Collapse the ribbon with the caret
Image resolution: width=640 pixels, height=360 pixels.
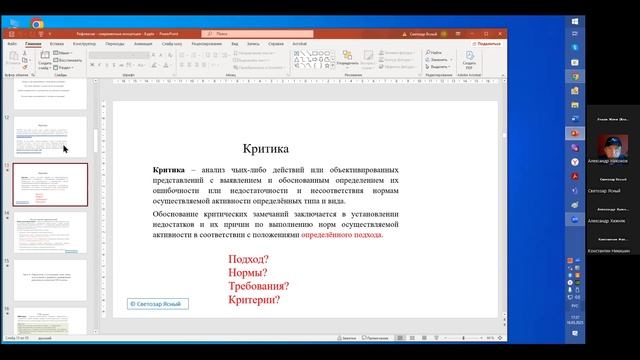click(x=502, y=75)
